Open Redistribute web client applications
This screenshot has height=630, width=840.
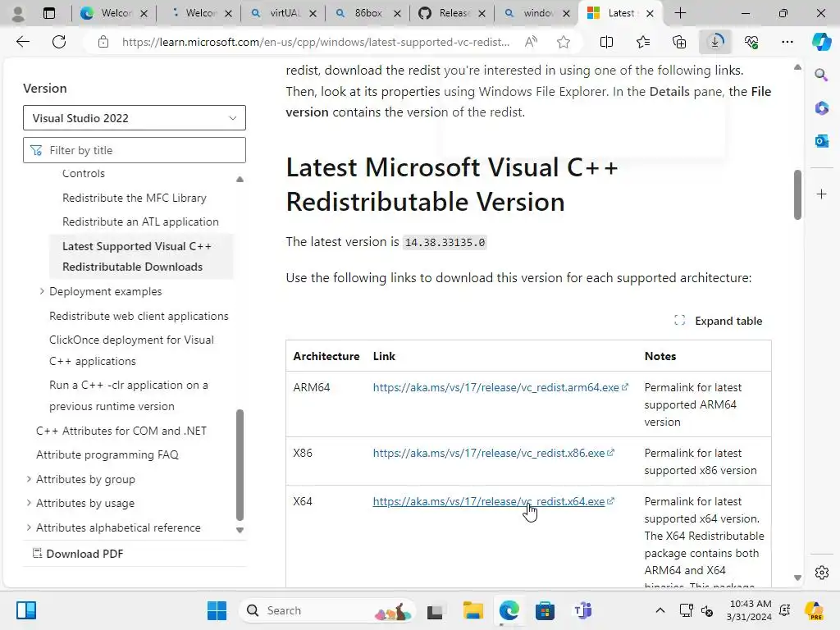tap(139, 316)
